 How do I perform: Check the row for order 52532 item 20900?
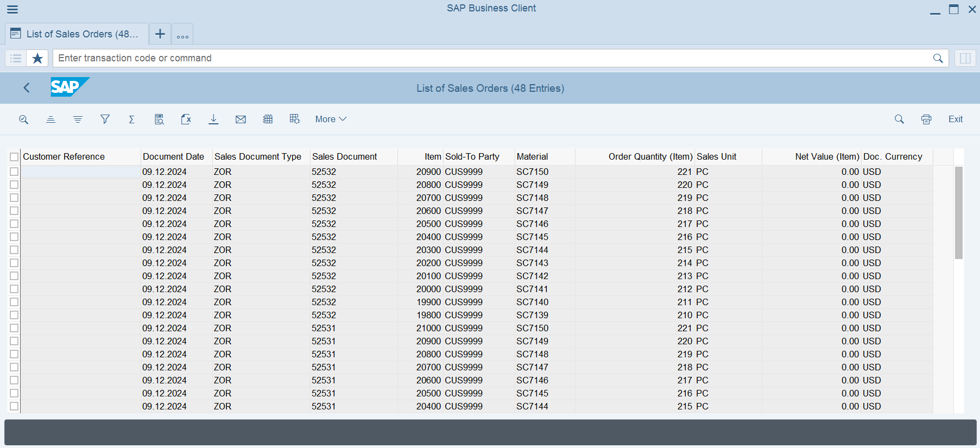(x=14, y=172)
